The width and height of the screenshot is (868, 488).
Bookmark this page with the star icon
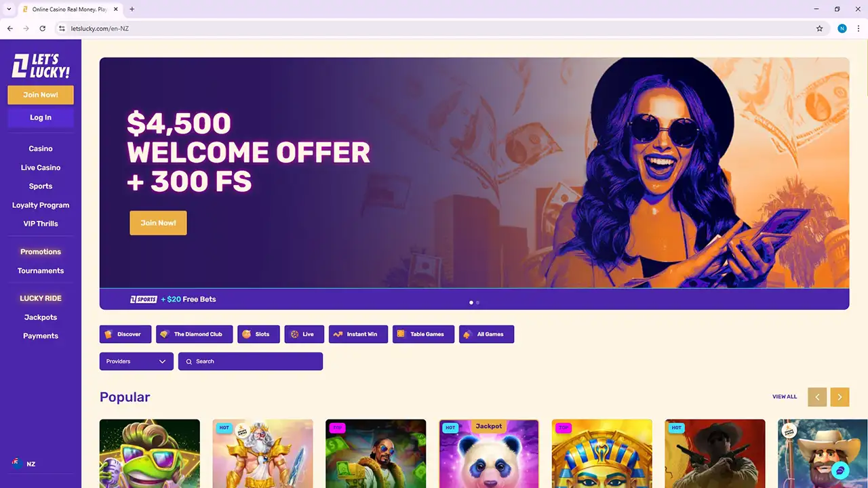point(819,28)
